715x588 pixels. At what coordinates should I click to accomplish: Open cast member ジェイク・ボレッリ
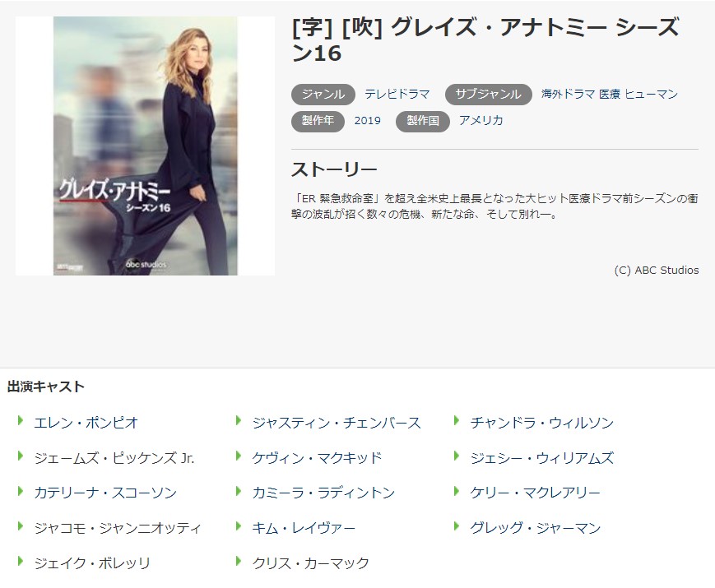(91, 563)
